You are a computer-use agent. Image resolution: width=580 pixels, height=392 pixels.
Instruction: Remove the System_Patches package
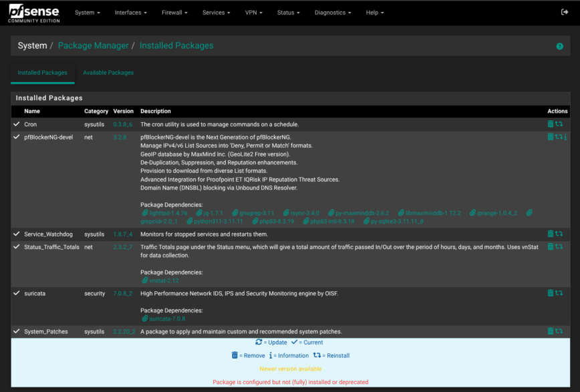pos(551,331)
